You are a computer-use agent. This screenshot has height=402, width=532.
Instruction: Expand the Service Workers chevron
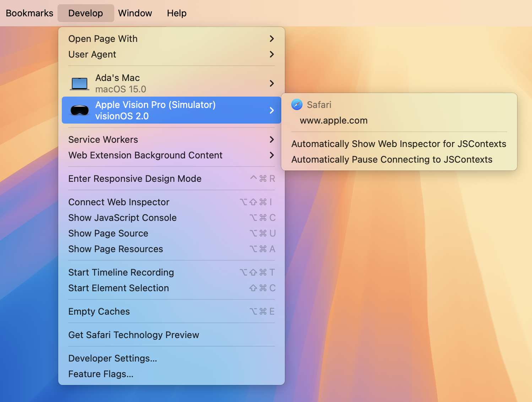pos(272,140)
